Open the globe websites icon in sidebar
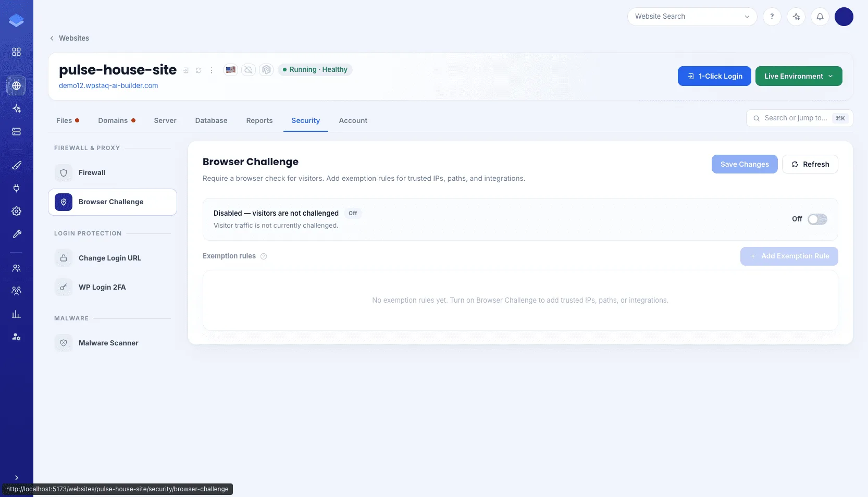This screenshot has width=868, height=497. [16, 85]
